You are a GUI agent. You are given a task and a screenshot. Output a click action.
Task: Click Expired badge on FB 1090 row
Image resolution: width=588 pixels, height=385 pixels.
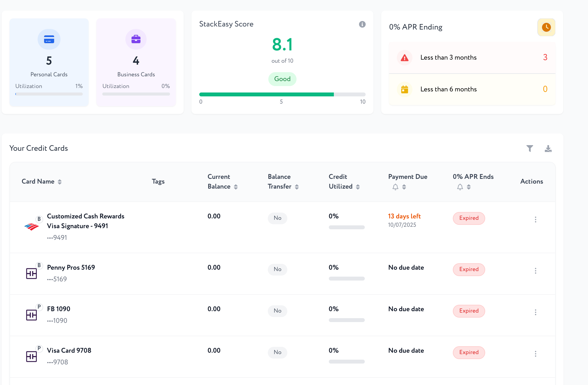pos(469,311)
